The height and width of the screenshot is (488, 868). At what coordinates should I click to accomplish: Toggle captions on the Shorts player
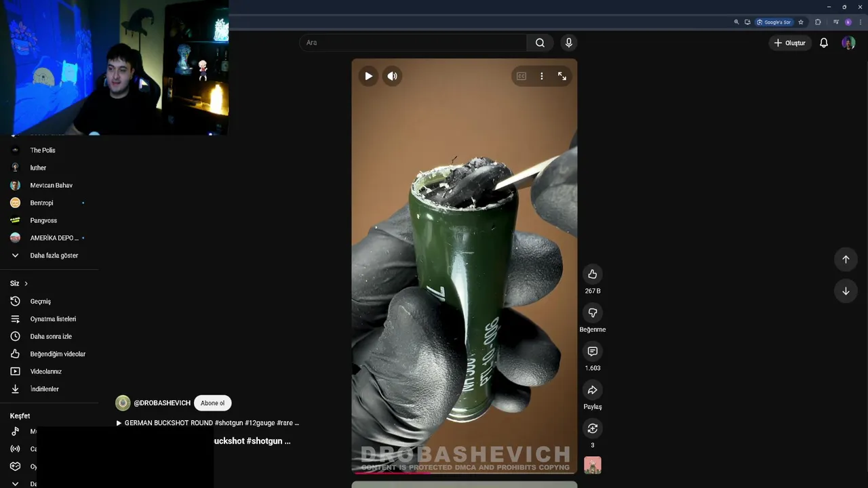[521, 77]
